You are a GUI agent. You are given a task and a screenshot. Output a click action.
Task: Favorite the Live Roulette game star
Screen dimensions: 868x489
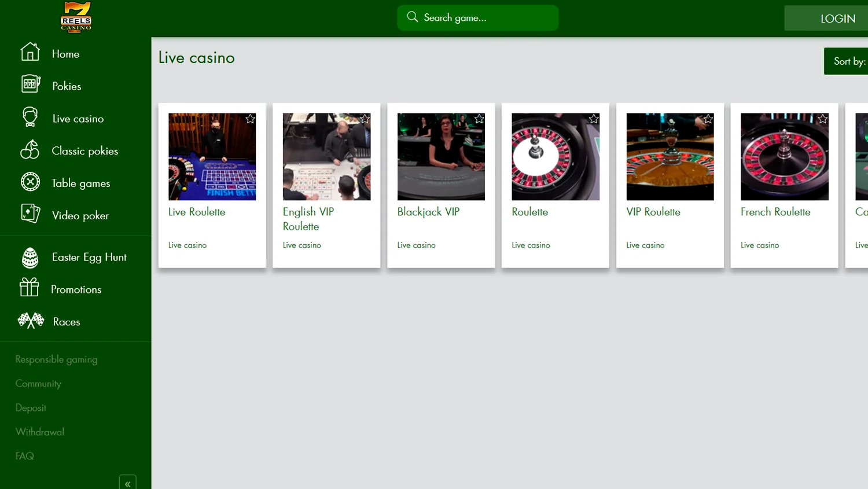[x=250, y=119]
